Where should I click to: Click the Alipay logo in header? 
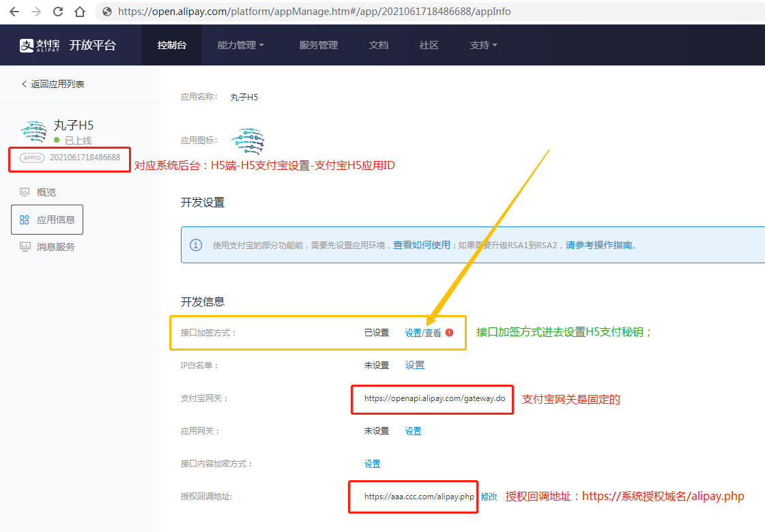[x=40, y=45]
